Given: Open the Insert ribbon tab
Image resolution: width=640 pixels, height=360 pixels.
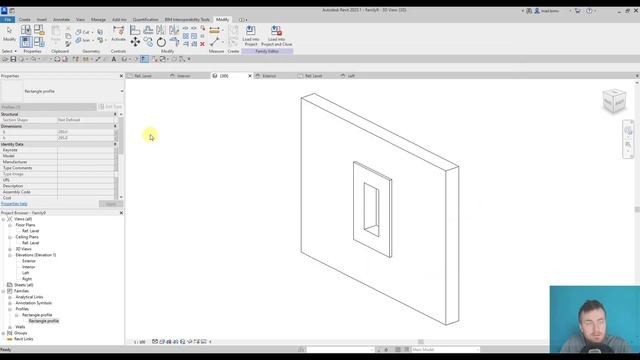Looking at the screenshot, I should click(x=42, y=20).
